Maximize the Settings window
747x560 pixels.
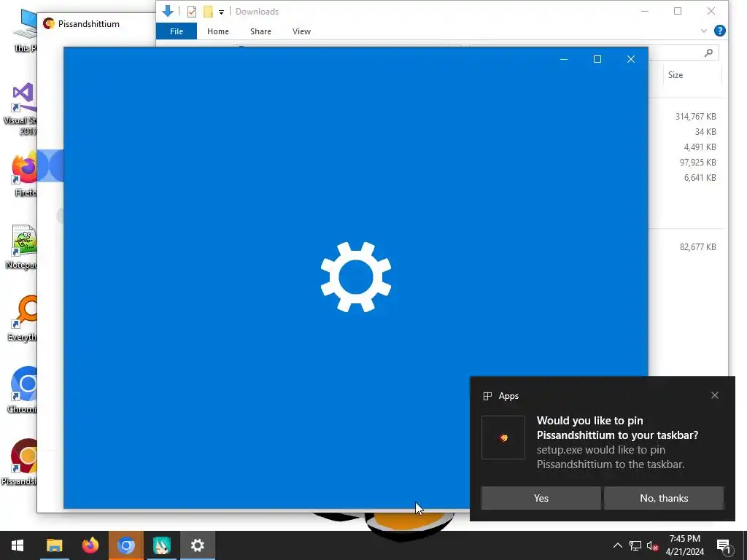(597, 59)
